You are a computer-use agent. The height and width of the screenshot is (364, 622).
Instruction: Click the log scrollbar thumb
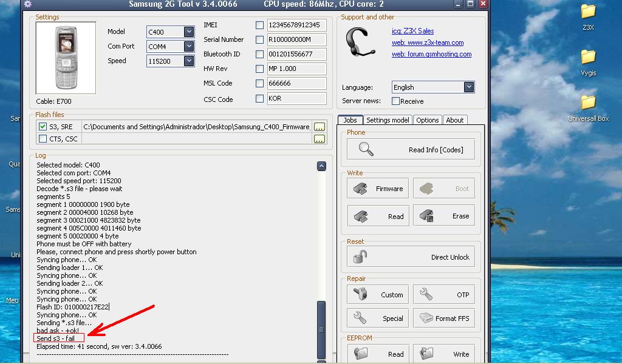pyautogui.click(x=321, y=329)
